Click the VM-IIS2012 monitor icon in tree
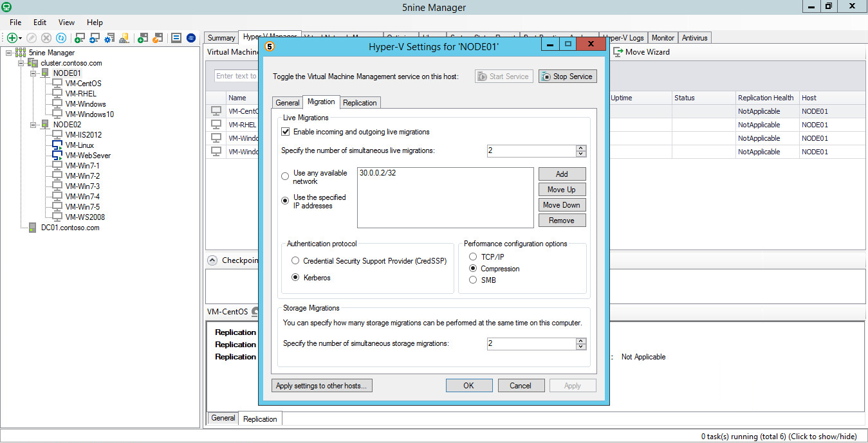The width and height of the screenshot is (868, 443). [x=57, y=135]
